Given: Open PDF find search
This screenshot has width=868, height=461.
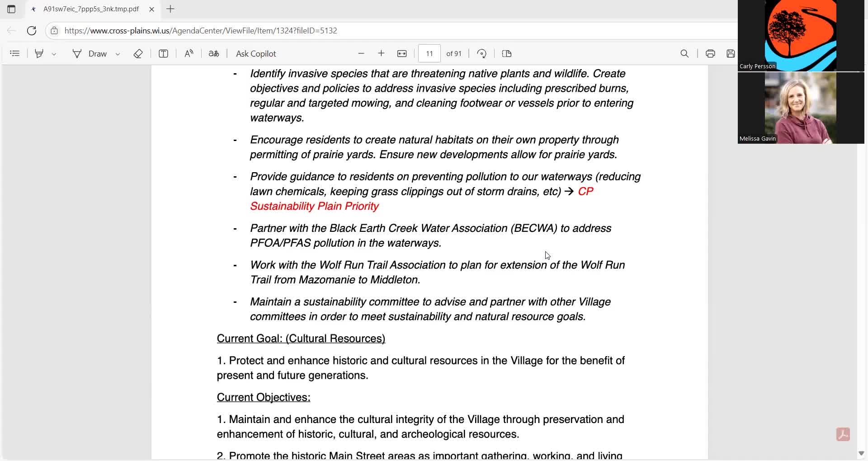Looking at the screenshot, I should tap(685, 54).
